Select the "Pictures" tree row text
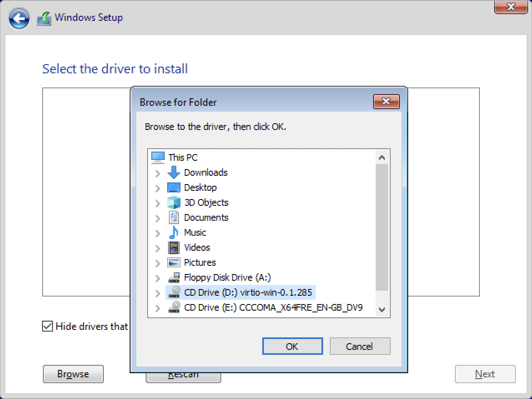This screenshot has width=532, height=399. pos(200,262)
